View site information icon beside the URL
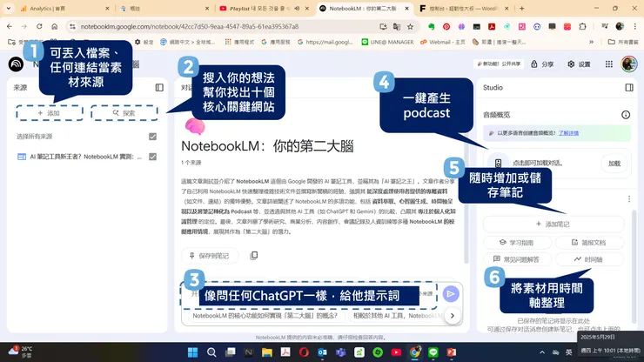Screen dimensions: 644x362 pos(73,26)
